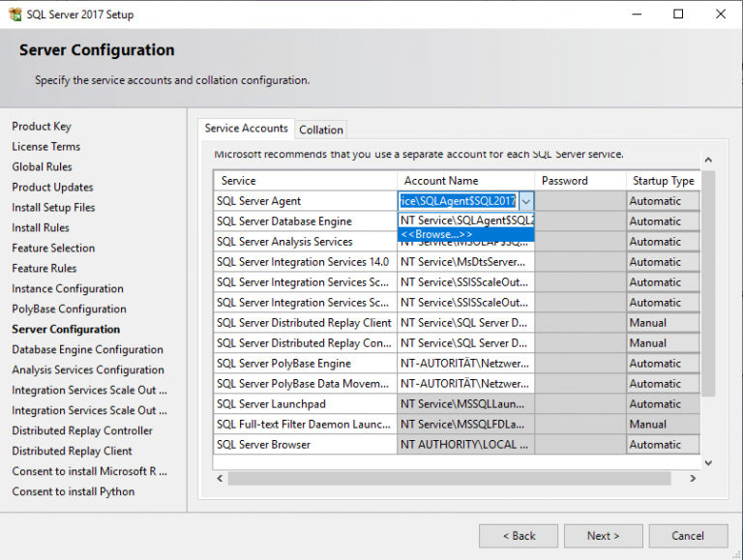Click Global Rules in the setup steps
This screenshot has height=560, width=743.
(43, 166)
